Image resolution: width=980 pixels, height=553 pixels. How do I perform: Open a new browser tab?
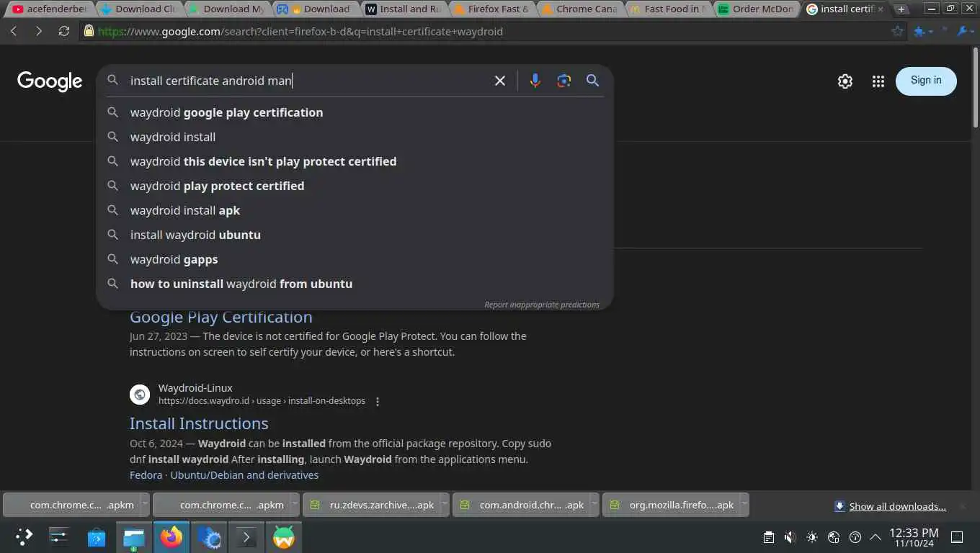(x=901, y=9)
